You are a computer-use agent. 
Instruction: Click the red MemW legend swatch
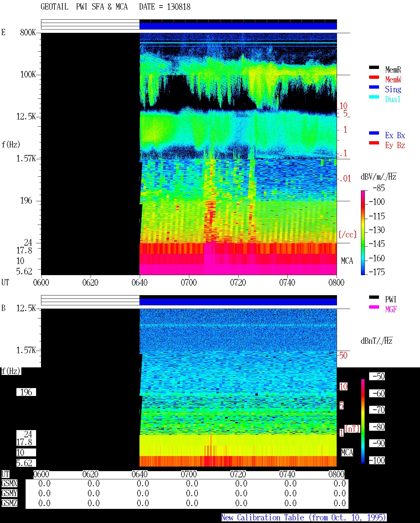click(374, 77)
